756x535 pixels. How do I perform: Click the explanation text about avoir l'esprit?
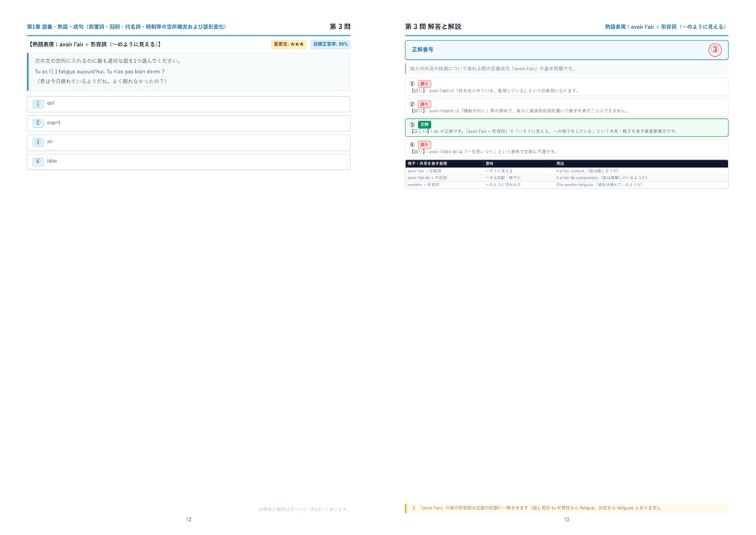[519, 111]
